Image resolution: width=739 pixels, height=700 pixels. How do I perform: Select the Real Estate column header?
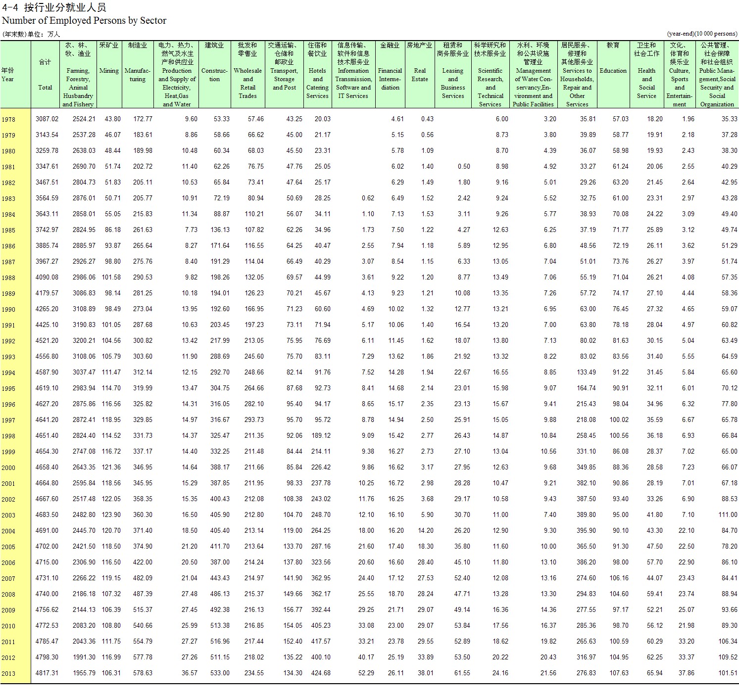coord(420,75)
